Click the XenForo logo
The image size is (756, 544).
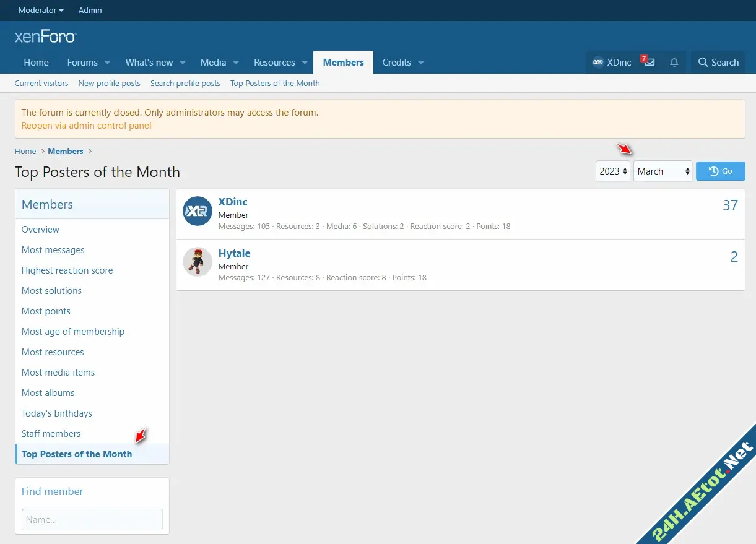click(x=45, y=37)
